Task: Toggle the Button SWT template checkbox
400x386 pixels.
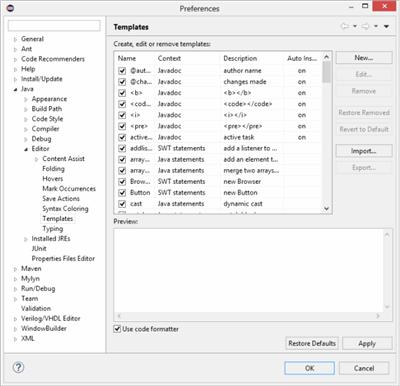Action: click(x=122, y=193)
